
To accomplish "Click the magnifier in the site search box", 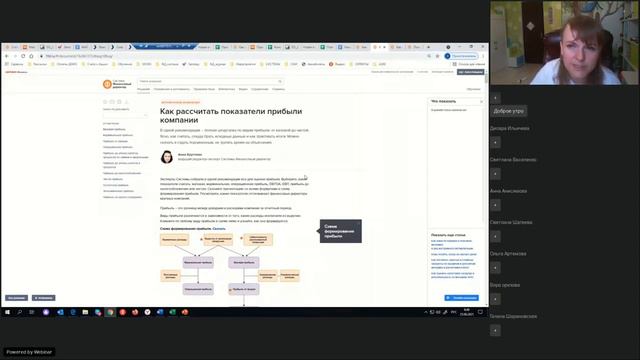I will point(280,81).
